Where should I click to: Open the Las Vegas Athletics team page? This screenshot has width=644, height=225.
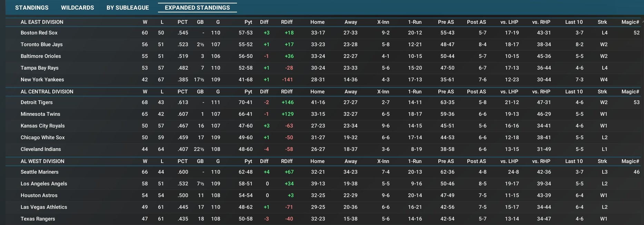pos(44,207)
